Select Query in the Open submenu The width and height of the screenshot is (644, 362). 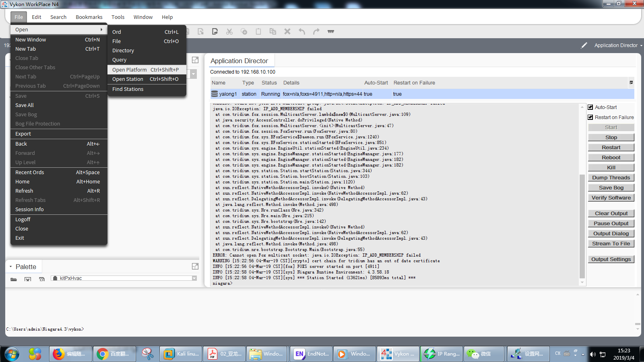pos(147,60)
